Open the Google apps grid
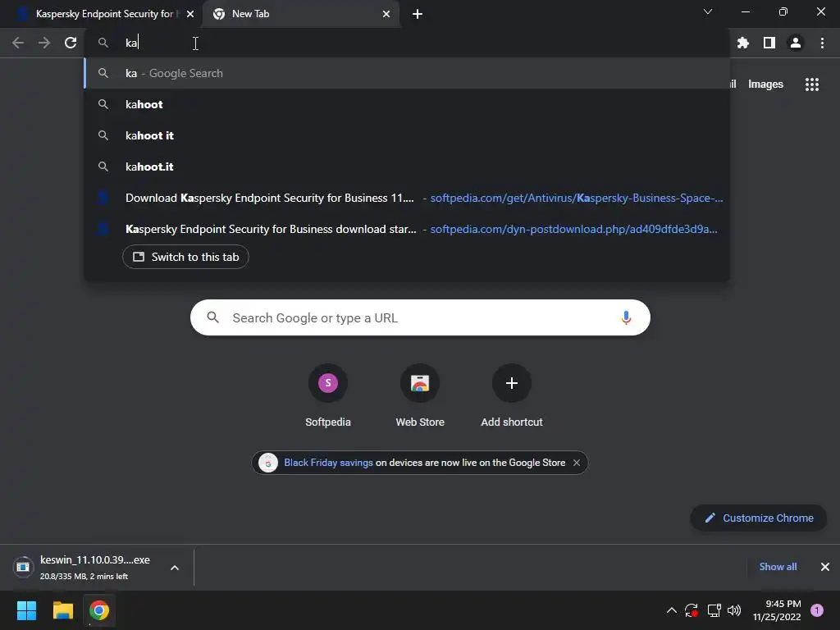The image size is (840, 630). click(812, 84)
